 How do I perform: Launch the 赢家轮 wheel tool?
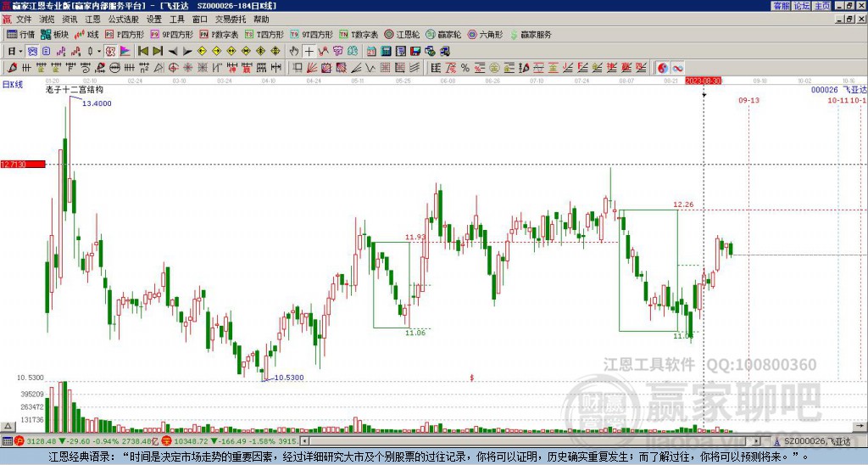point(443,34)
